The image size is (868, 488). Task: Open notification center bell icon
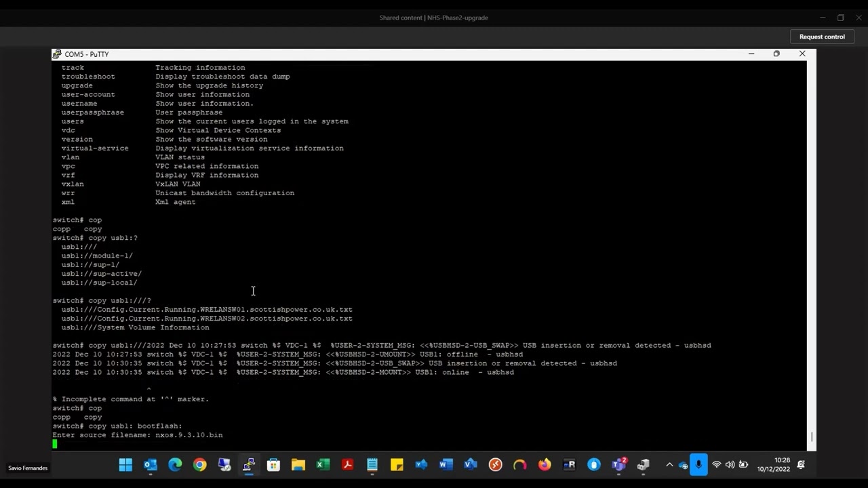pyautogui.click(x=801, y=465)
